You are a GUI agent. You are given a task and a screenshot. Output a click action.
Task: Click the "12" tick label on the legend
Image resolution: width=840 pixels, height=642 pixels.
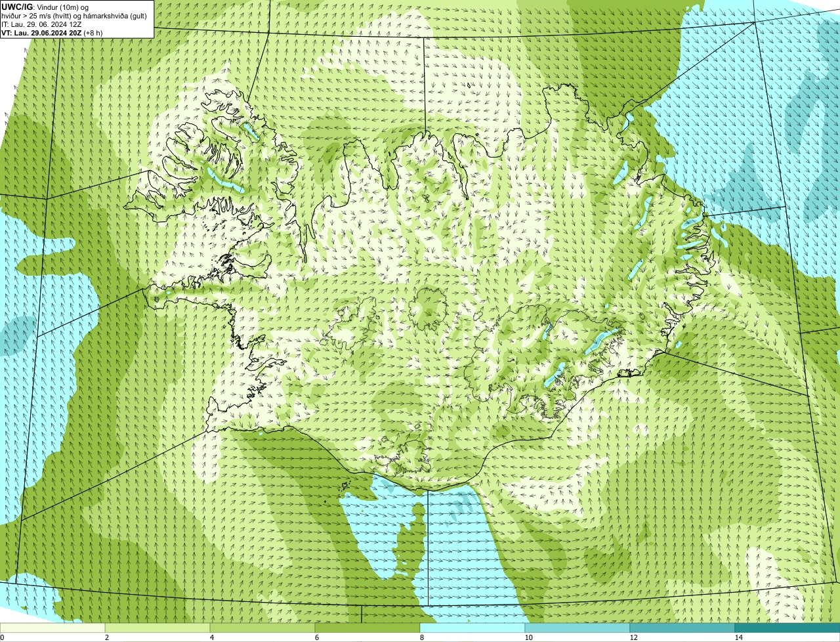click(x=633, y=637)
